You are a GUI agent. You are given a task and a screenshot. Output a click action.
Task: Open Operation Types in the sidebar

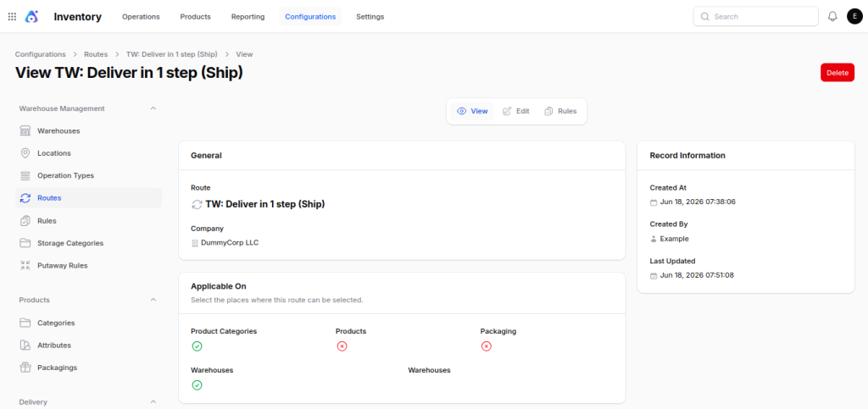click(x=89, y=176)
